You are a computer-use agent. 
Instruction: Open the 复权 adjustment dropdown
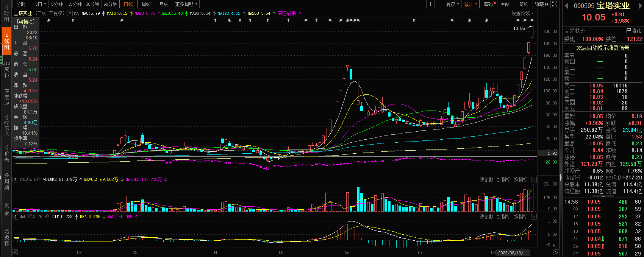coord(452,4)
